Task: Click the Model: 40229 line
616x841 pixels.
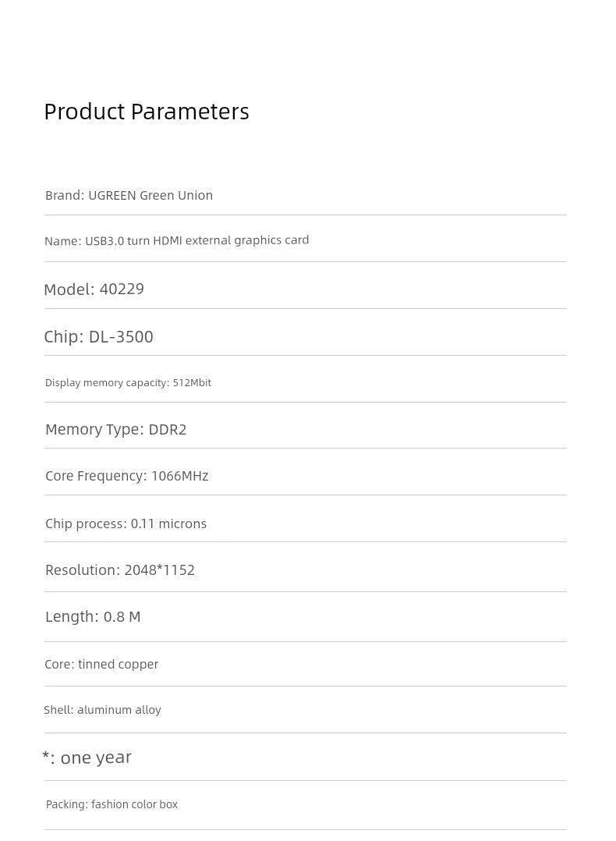Action: (94, 289)
